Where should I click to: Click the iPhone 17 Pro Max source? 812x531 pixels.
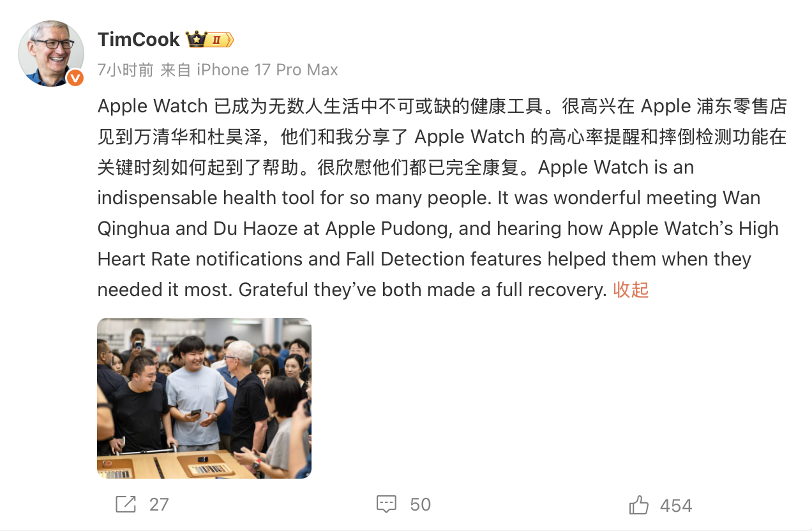267,70
